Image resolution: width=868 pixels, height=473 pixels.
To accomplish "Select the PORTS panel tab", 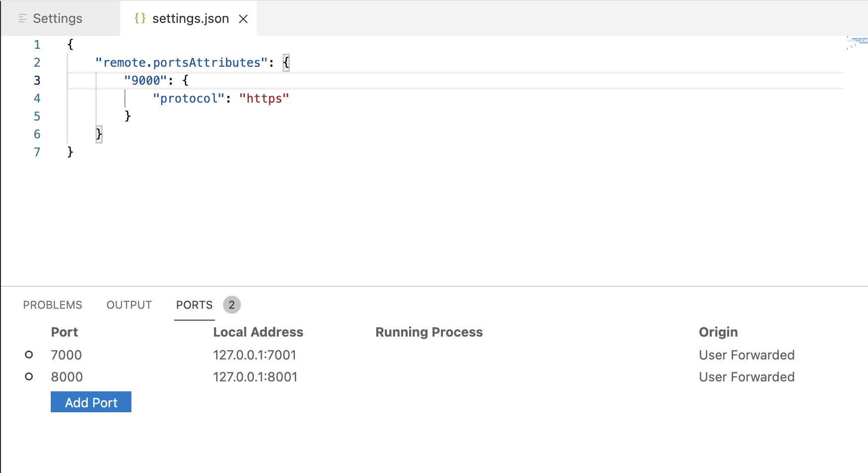I will coord(195,305).
